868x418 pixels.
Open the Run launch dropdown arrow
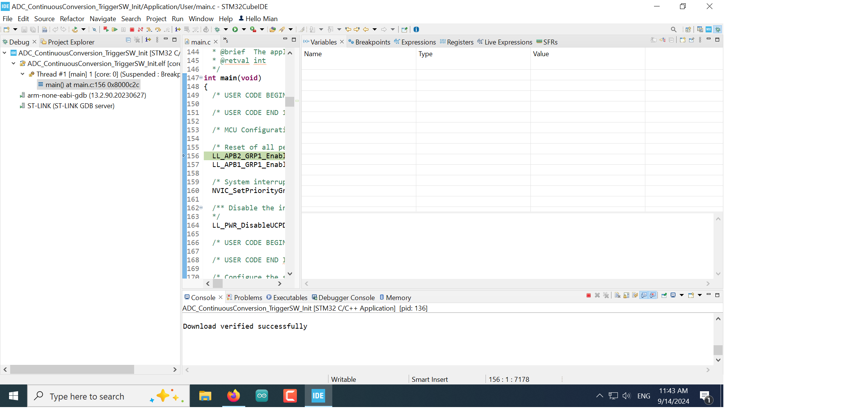(244, 29)
